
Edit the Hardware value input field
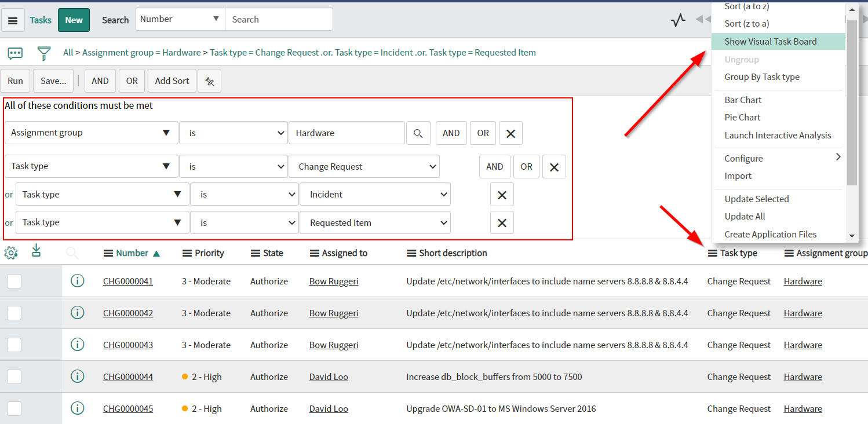pyautogui.click(x=347, y=133)
